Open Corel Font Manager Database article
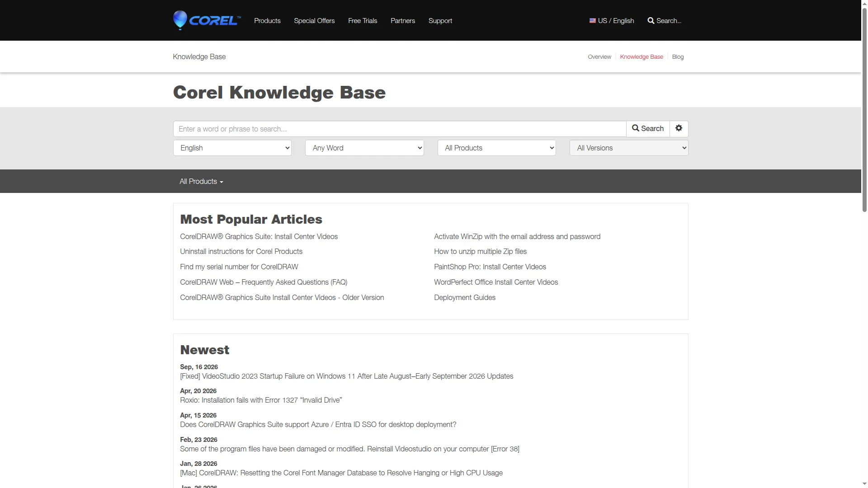The image size is (868, 488). pos(341,473)
